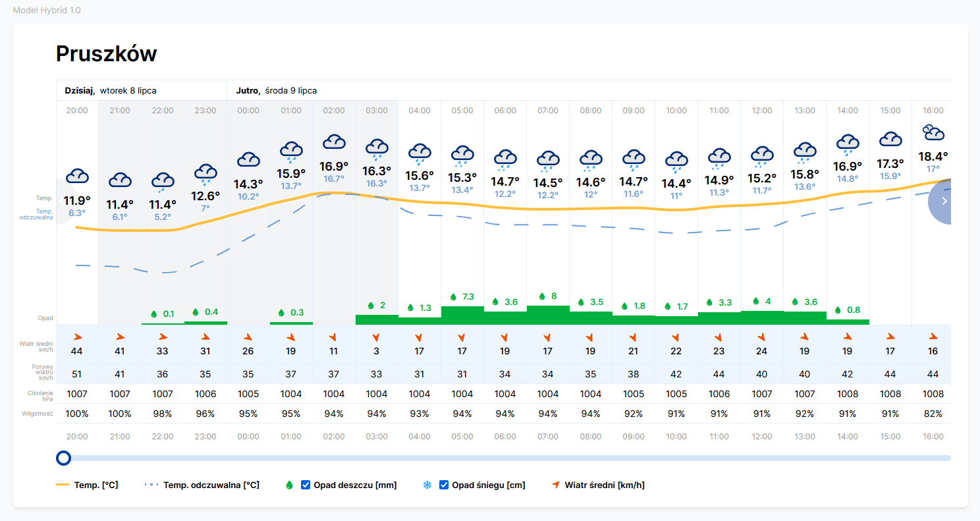
Task: Click the 8 mm precipitation bar at 07:00
Action: pos(548,315)
